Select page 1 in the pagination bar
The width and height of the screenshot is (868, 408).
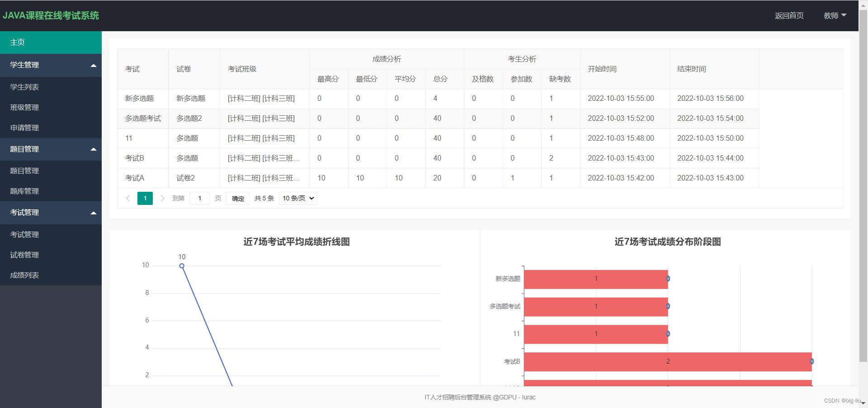145,198
